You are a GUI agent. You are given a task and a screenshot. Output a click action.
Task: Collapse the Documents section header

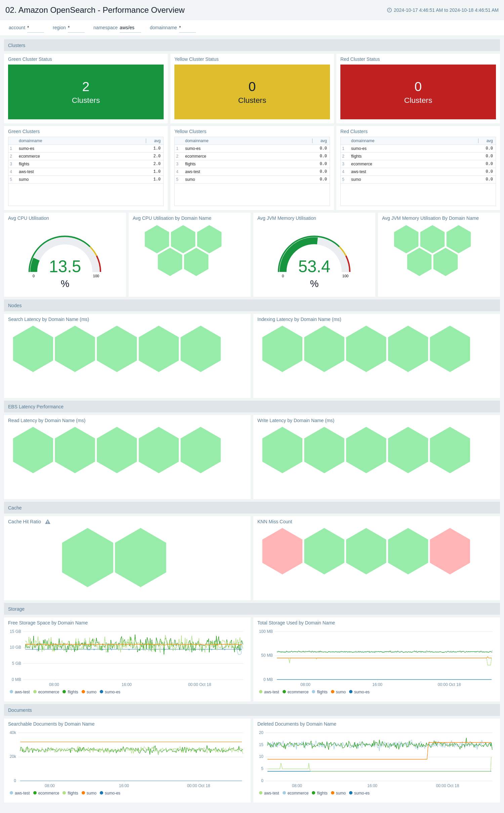coord(252,710)
